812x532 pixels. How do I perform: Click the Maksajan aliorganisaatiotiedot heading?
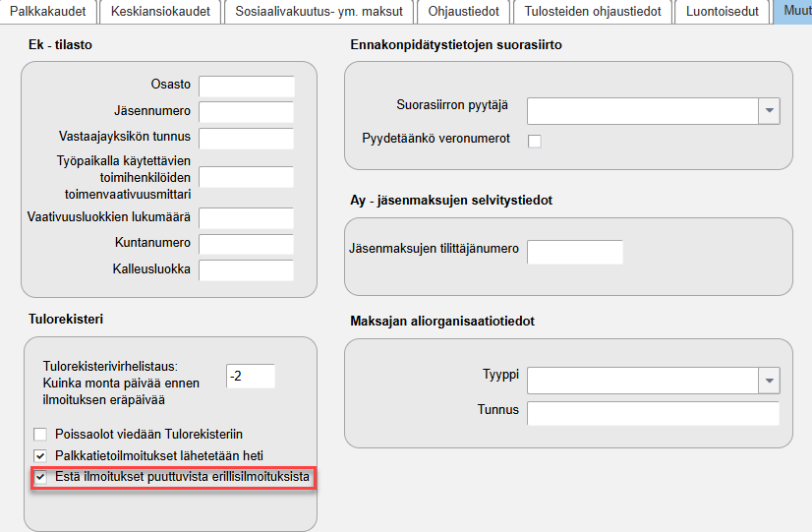click(x=442, y=322)
